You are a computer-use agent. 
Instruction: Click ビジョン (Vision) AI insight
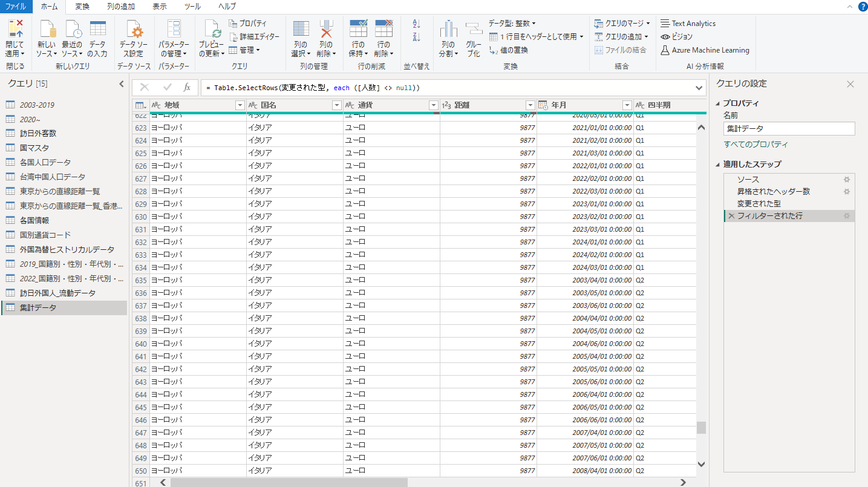pyautogui.click(x=677, y=36)
